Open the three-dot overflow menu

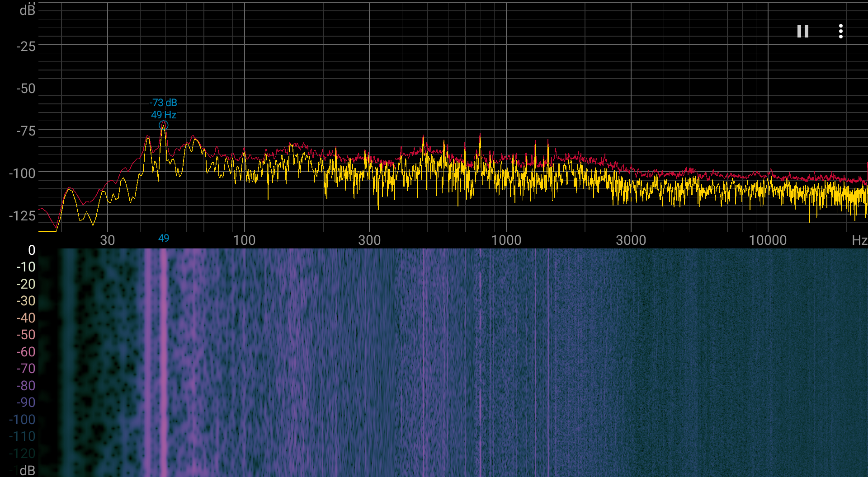840,31
